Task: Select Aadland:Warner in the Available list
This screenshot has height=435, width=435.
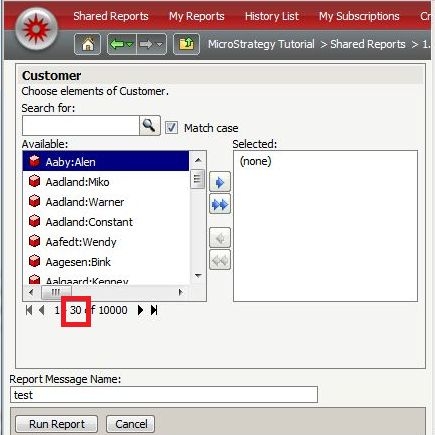Action: (106, 202)
